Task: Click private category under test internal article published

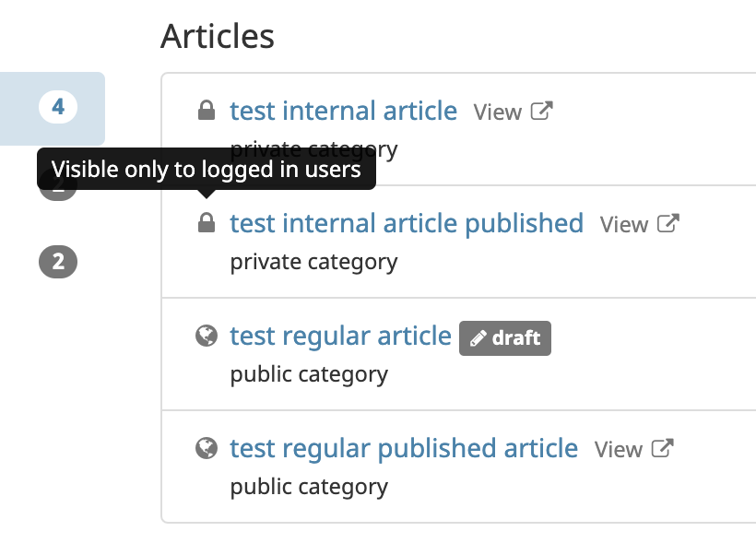Action: [313, 262]
